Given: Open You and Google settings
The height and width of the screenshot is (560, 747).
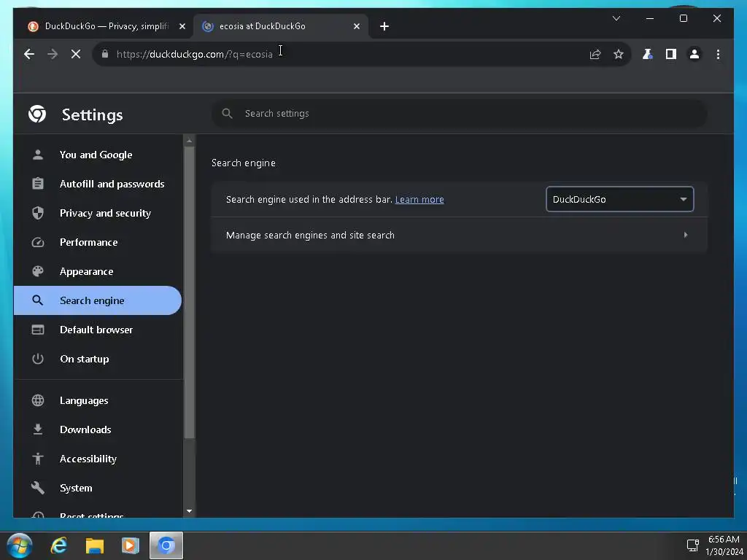Looking at the screenshot, I should (x=98, y=155).
